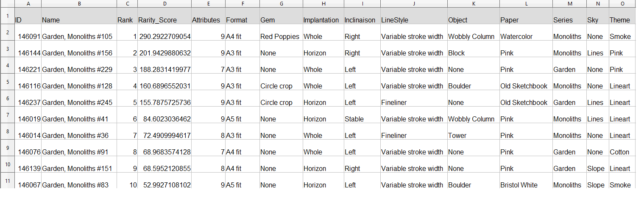644x198 pixels.
Task: Select the 'Watercolor' paper cell
Action: coord(526,36)
